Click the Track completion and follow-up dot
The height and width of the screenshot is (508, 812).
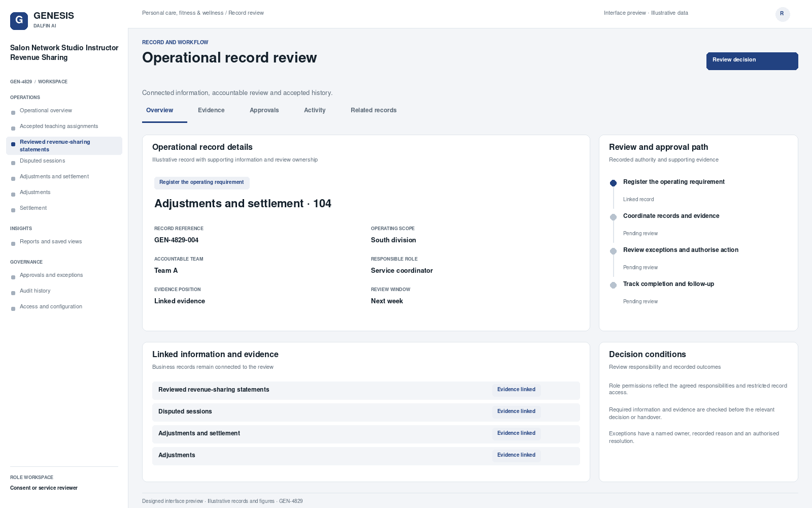point(613,285)
